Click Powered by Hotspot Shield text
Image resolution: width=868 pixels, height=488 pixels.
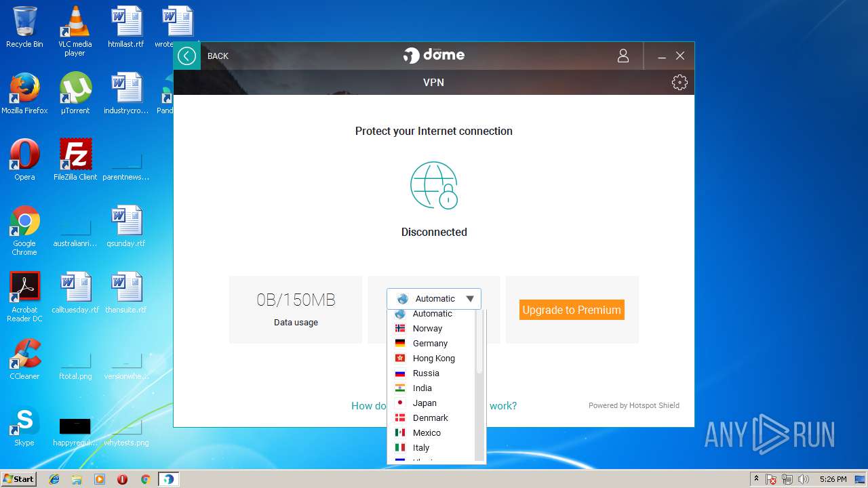[634, 405]
